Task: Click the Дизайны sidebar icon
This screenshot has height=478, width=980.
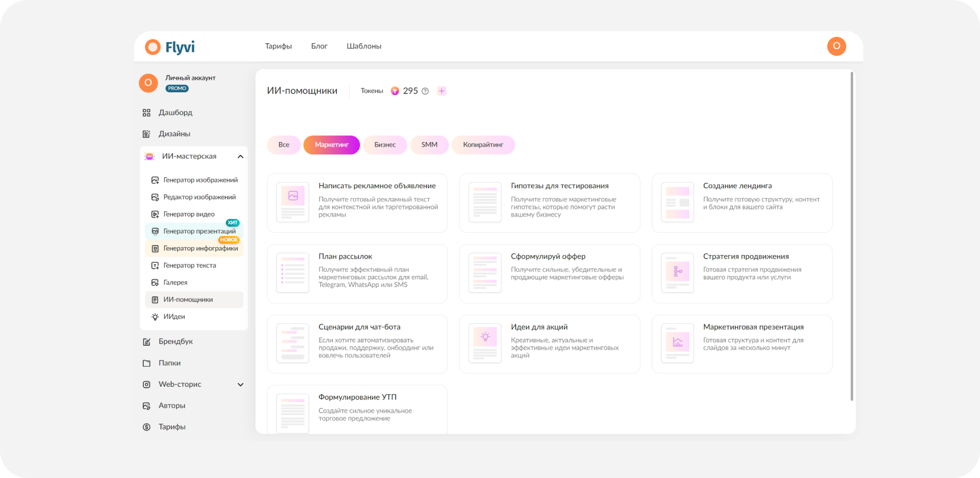Action: pyautogui.click(x=147, y=134)
